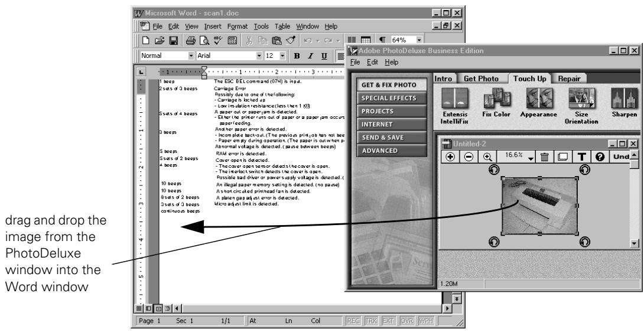Open the layers icon in Untitled-2 toolbar
The height and width of the screenshot is (332, 644).
point(562,157)
